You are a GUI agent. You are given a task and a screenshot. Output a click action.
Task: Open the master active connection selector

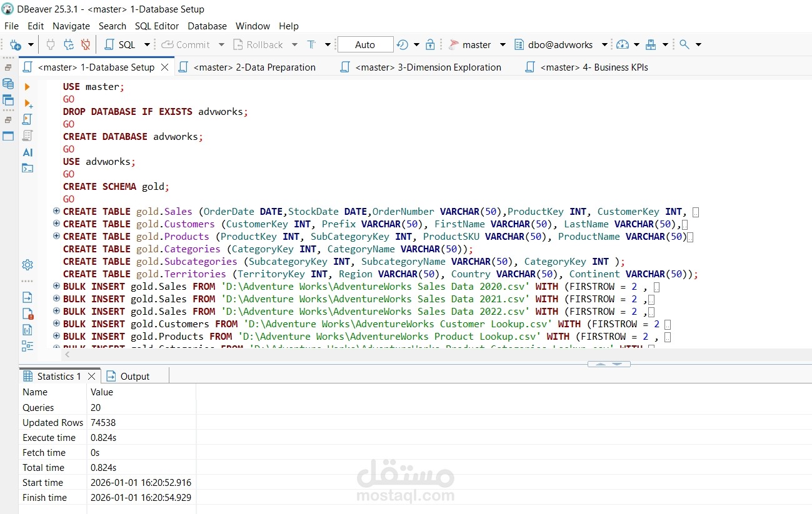click(x=477, y=44)
